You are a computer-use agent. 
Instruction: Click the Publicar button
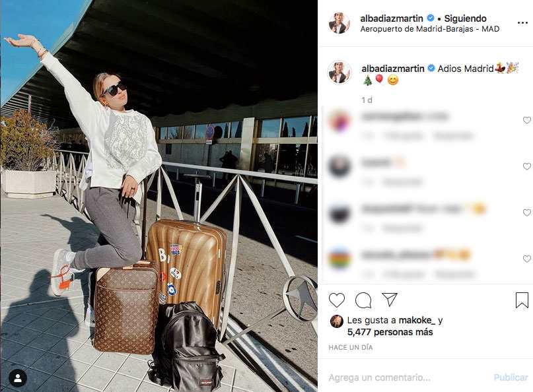[511, 377]
